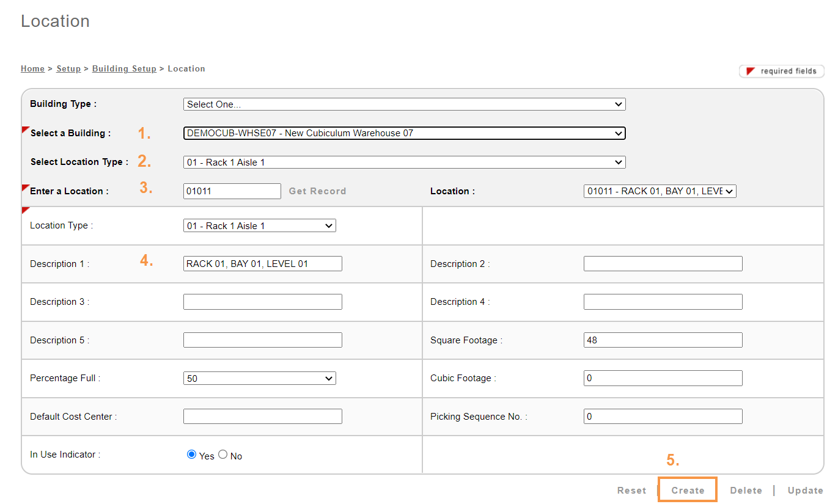Open the Percentage Full dropdown
The width and height of the screenshot is (838, 504).
(259, 379)
